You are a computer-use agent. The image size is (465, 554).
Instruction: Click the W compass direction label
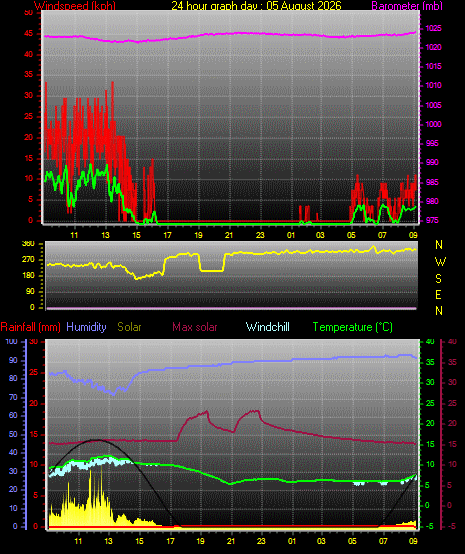pos(440,262)
